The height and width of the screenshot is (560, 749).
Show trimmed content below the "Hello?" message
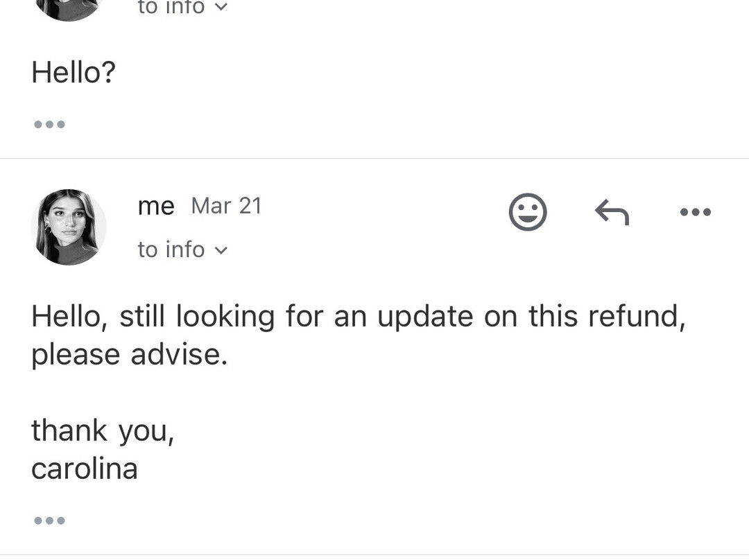tap(49, 125)
